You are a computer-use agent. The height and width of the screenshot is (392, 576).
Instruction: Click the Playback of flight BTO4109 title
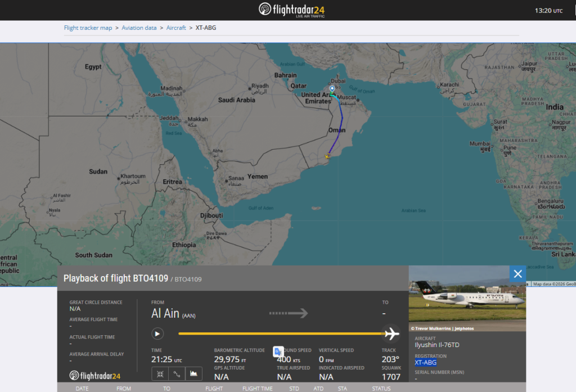(116, 278)
